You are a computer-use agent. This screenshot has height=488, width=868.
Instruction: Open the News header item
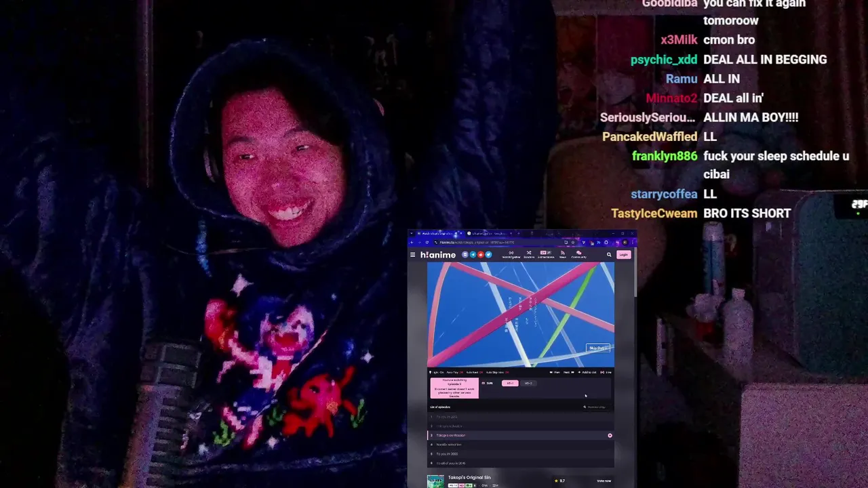pyautogui.click(x=562, y=255)
